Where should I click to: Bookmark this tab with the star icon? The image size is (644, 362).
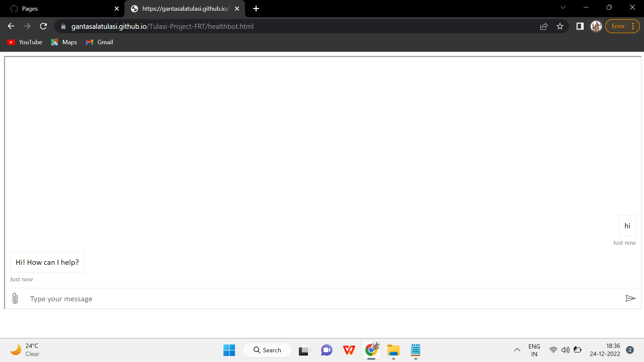click(560, 26)
